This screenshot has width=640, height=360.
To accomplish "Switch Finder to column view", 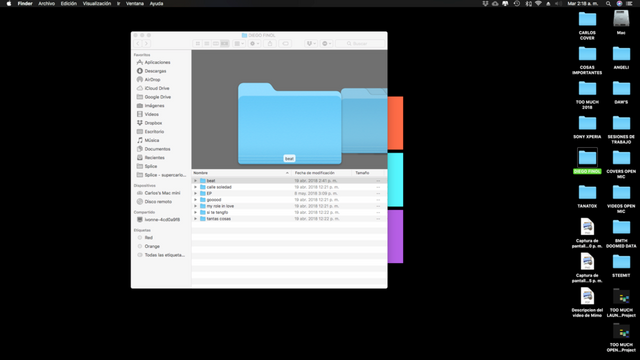I will (x=216, y=44).
